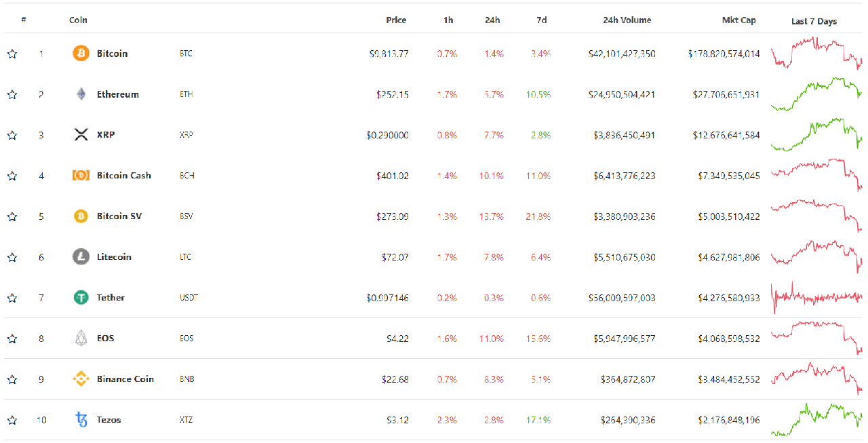
Task: Click Bitcoin's 7-day sparkline chart
Action: pyautogui.click(x=816, y=53)
